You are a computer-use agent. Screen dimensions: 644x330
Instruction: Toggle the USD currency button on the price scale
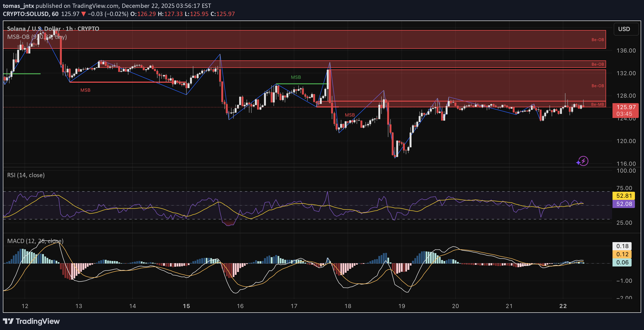pos(624,29)
